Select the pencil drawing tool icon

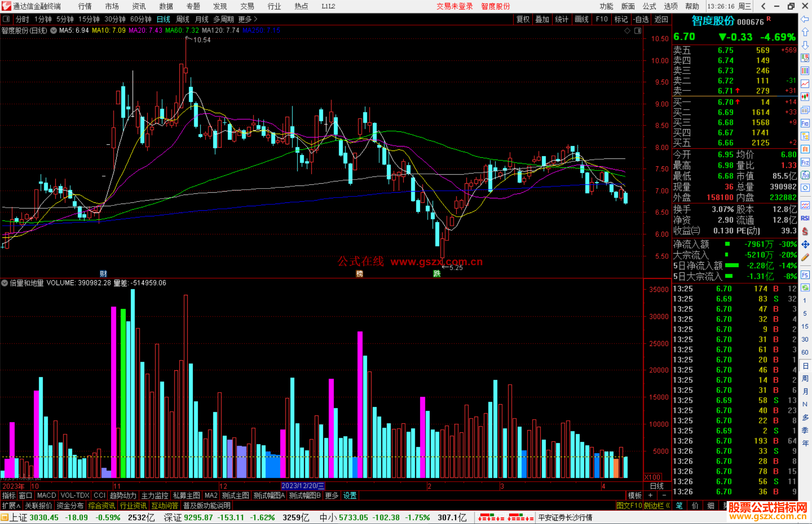point(805,257)
